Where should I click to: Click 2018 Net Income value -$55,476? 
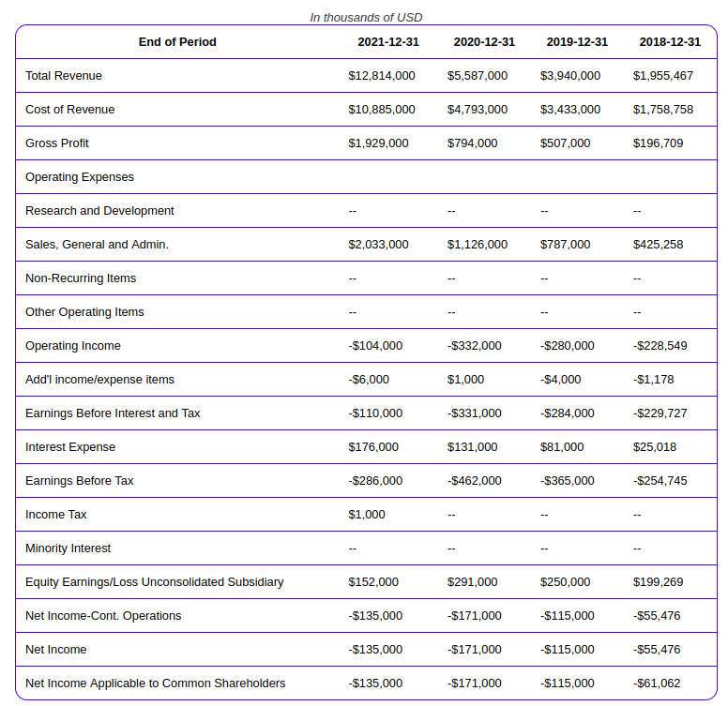click(657, 650)
